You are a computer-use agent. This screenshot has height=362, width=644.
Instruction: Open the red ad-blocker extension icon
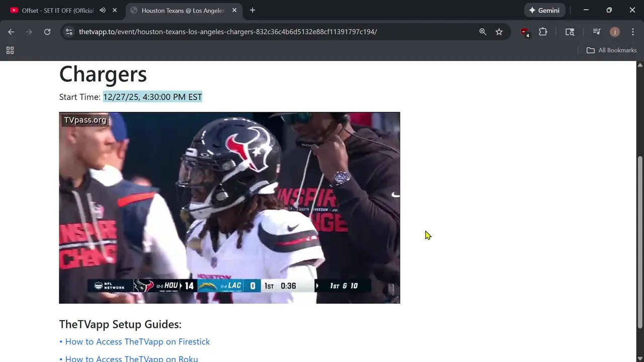[x=525, y=32]
